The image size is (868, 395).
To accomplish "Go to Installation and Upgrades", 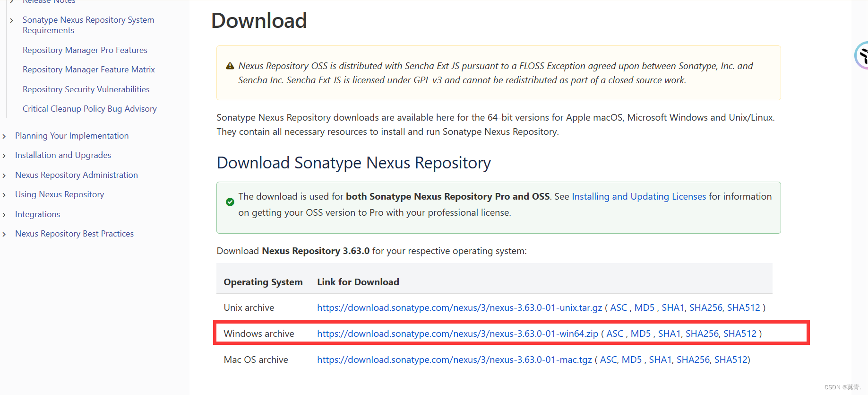I will point(63,155).
